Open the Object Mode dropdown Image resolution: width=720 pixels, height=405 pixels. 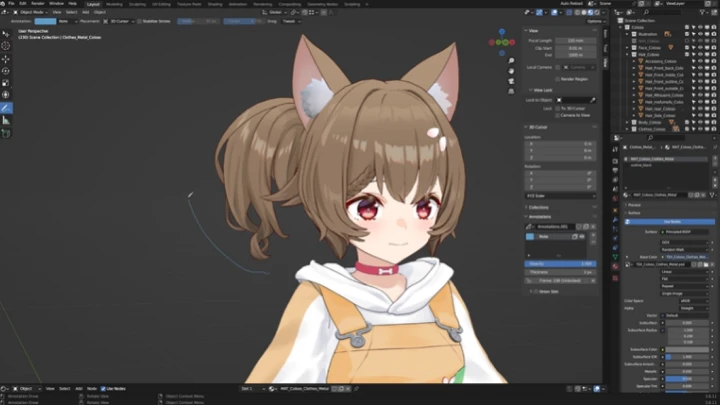pyautogui.click(x=30, y=12)
